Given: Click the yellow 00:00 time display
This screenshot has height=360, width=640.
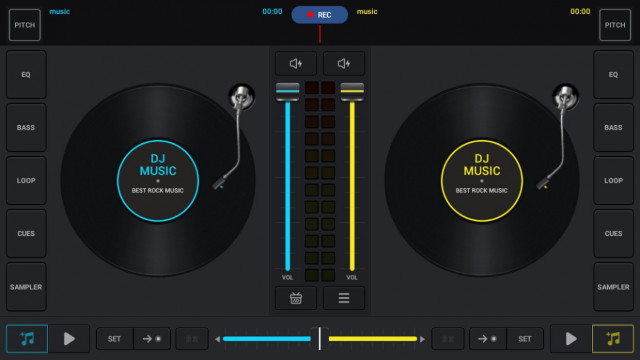Looking at the screenshot, I should click(580, 11).
